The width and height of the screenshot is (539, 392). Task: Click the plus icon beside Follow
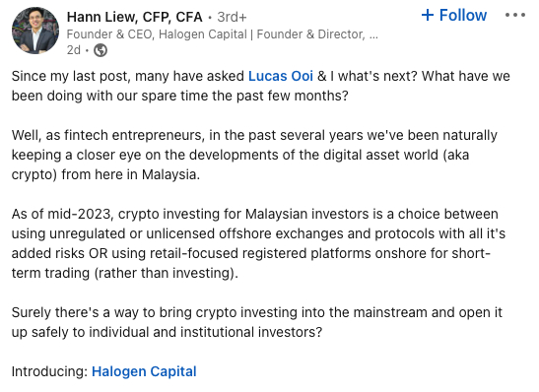(428, 15)
